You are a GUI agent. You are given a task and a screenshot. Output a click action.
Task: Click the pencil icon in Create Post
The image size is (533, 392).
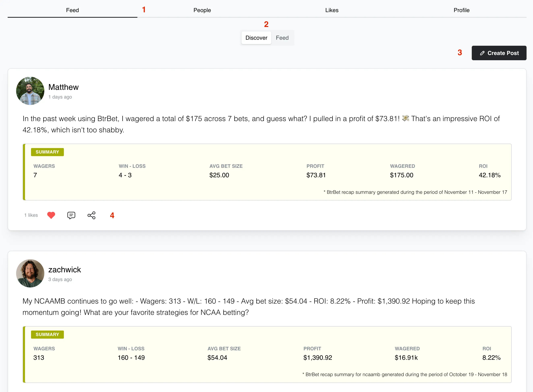[x=482, y=53]
